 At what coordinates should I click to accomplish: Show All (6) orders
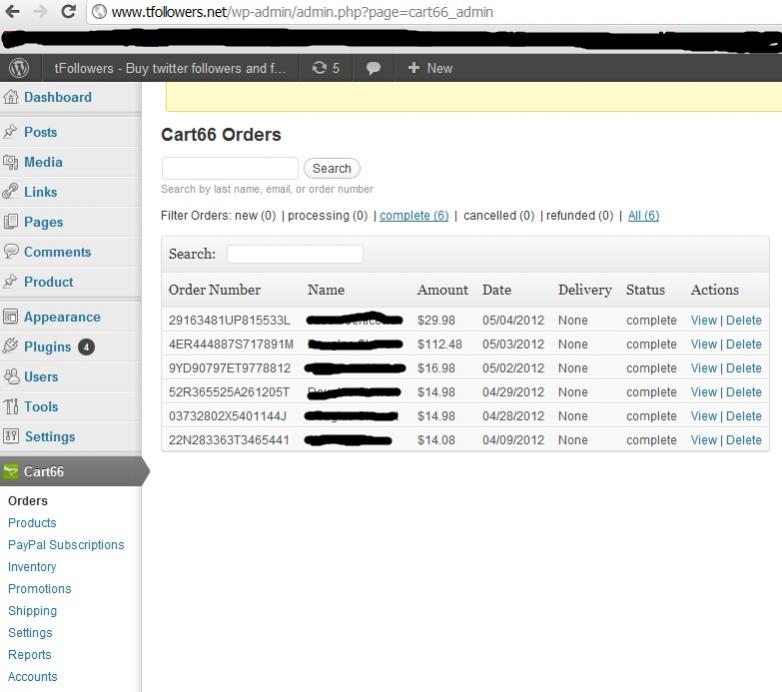(643, 215)
